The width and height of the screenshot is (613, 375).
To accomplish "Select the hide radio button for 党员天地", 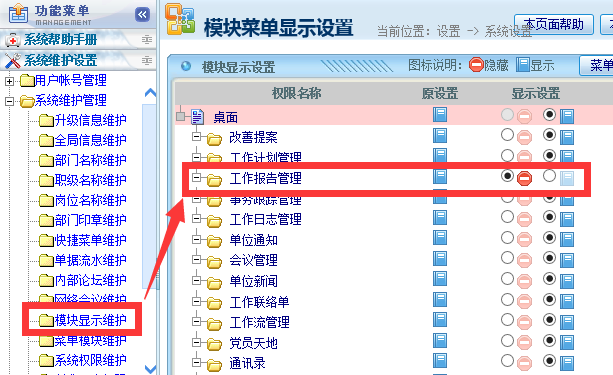I will pyautogui.click(x=507, y=340).
